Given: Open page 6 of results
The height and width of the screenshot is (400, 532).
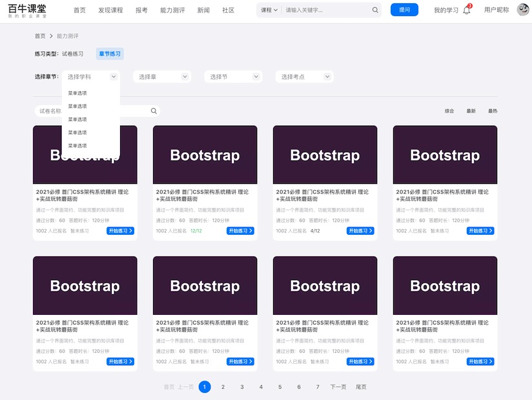Looking at the screenshot, I should [x=299, y=387].
